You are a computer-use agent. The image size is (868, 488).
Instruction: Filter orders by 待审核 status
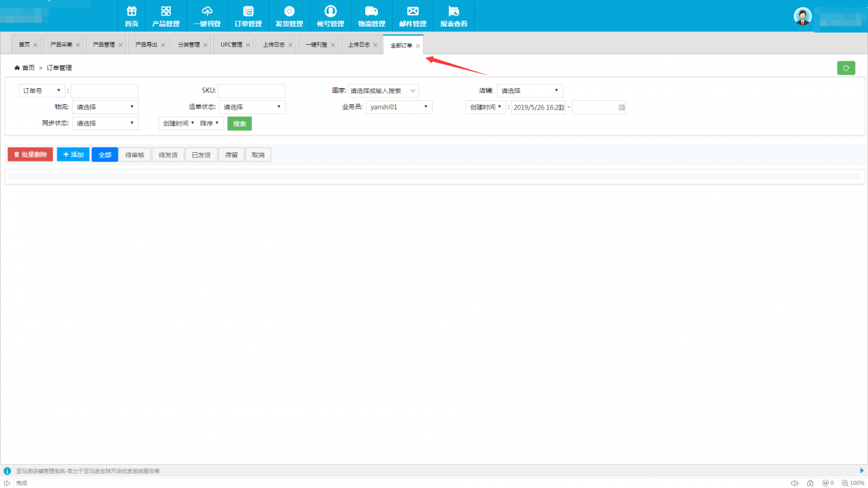(x=134, y=155)
